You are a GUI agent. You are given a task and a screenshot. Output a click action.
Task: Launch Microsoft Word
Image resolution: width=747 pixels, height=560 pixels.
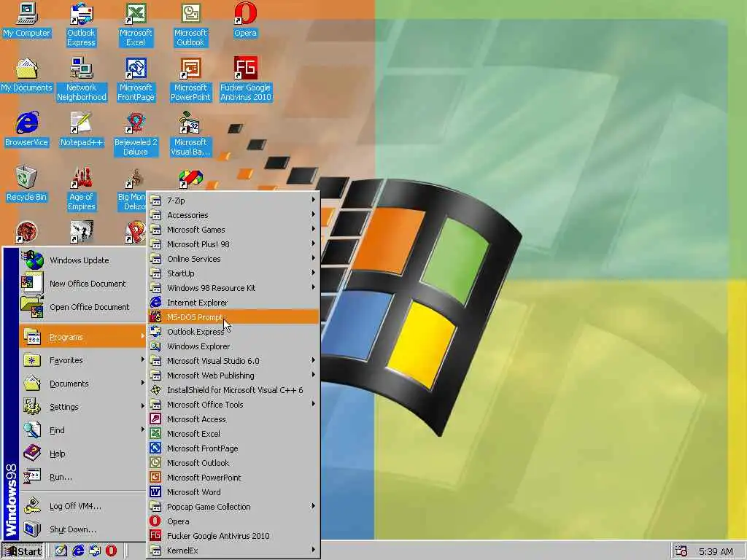pos(233,492)
